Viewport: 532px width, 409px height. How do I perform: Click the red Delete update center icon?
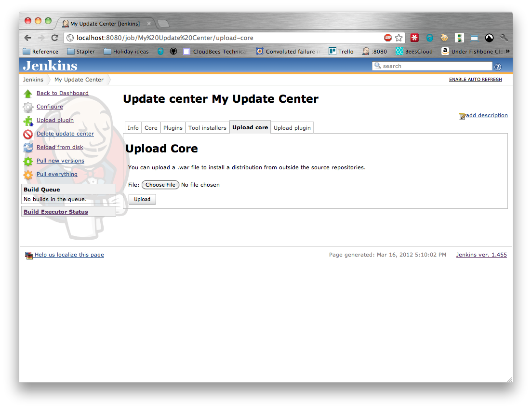point(28,134)
